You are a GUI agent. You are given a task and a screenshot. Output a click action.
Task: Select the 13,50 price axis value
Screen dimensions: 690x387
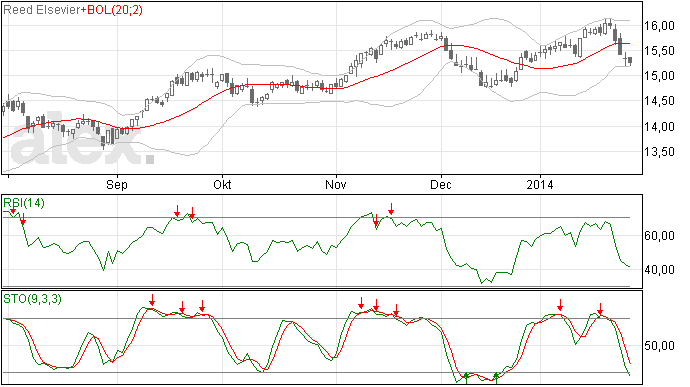pyautogui.click(x=659, y=152)
